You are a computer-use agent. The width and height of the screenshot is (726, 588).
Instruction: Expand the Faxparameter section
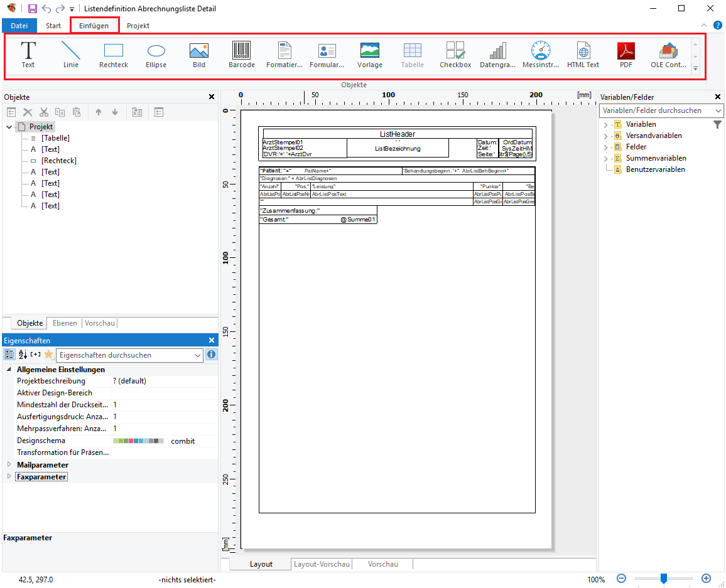(9, 476)
